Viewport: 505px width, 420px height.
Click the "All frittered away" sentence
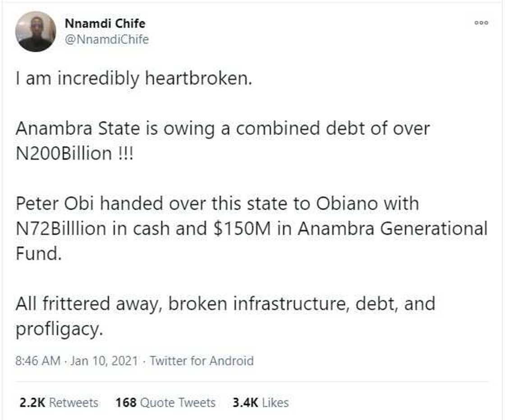225,304
